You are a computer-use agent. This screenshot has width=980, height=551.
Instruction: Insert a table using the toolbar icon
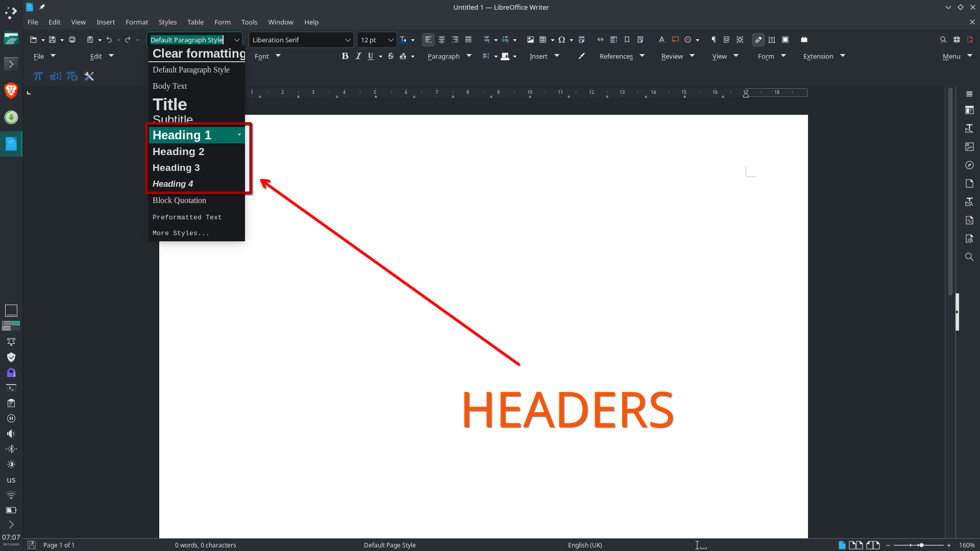[x=543, y=39]
